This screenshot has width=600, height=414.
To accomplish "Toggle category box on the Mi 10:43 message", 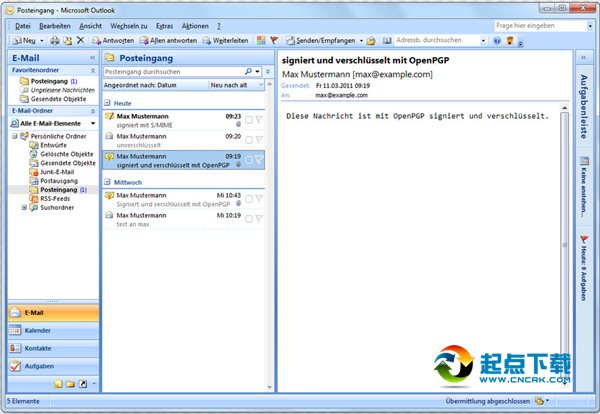I will coord(249,199).
